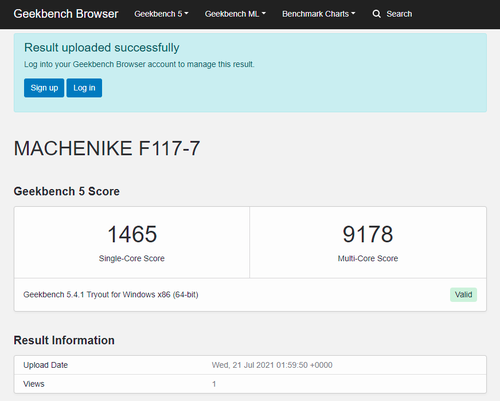
Task: Click the MACHENIKE F117-7 title
Action: coord(107,148)
